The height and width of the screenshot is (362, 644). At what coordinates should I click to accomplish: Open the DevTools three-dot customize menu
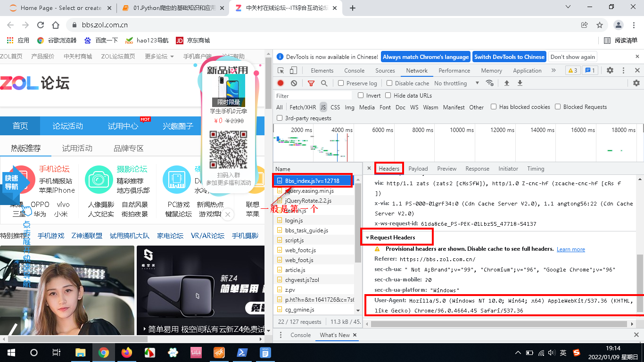(x=624, y=71)
